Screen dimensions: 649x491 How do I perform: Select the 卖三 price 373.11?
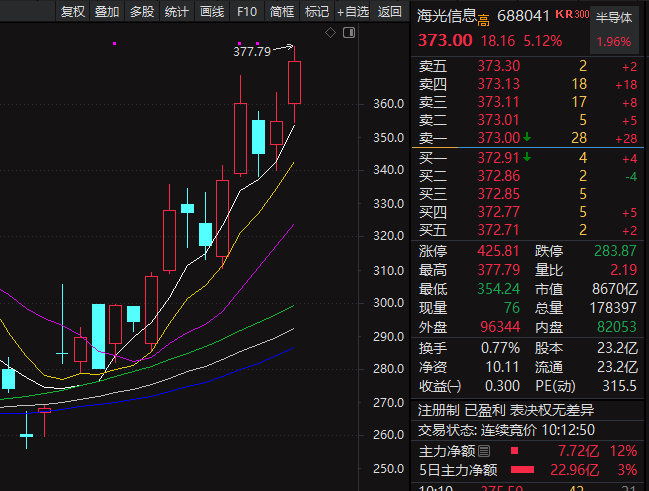pyautogui.click(x=498, y=102)
